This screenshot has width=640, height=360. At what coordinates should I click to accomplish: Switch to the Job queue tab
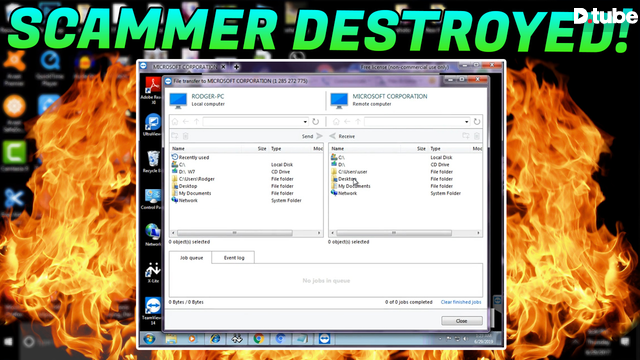[191, 258]
